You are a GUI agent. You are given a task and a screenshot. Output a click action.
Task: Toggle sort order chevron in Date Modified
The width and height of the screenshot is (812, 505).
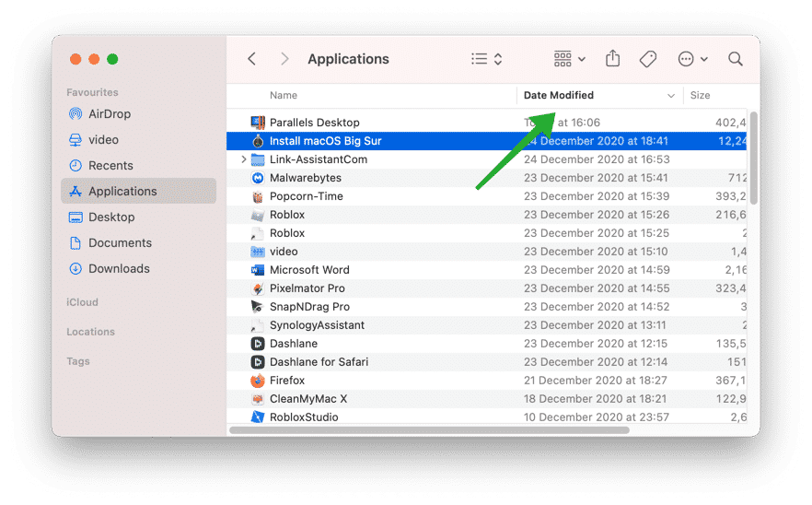pos(671,96)
